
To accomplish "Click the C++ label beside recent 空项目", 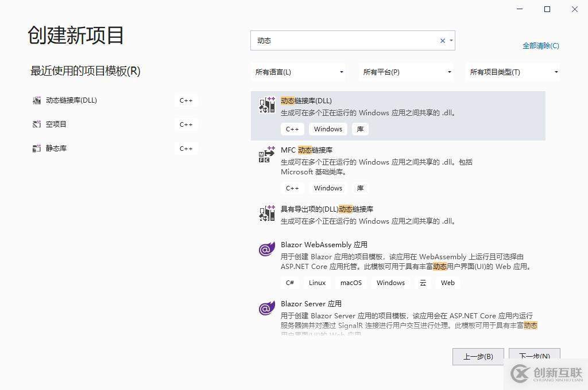I will [x=186, y=124].
